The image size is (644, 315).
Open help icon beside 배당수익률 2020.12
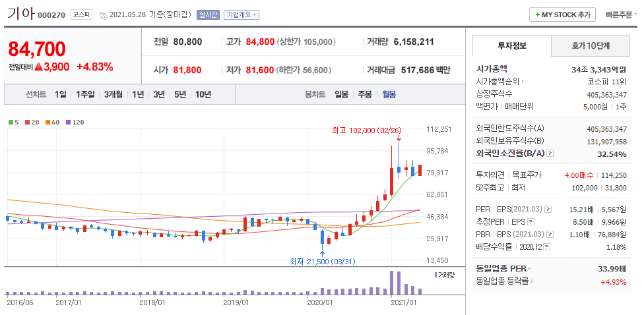(547, 247)
